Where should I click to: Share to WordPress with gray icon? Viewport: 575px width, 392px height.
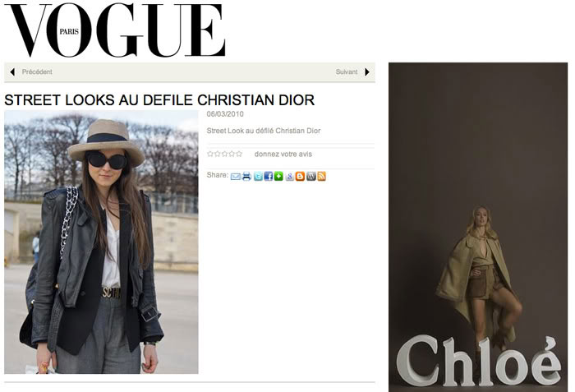coord(311,176)
